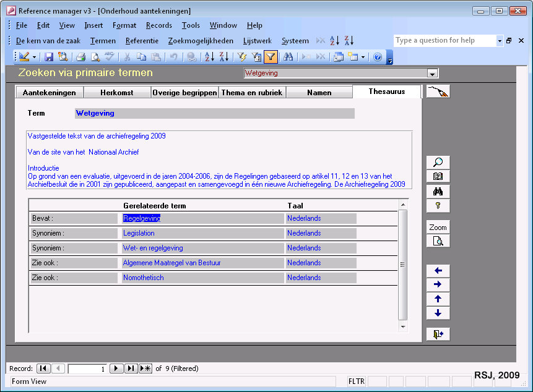The height and width of the screenshot is (392, 533).
Task: Click the blue down arrow button
Action: click(x=438, y=313)
